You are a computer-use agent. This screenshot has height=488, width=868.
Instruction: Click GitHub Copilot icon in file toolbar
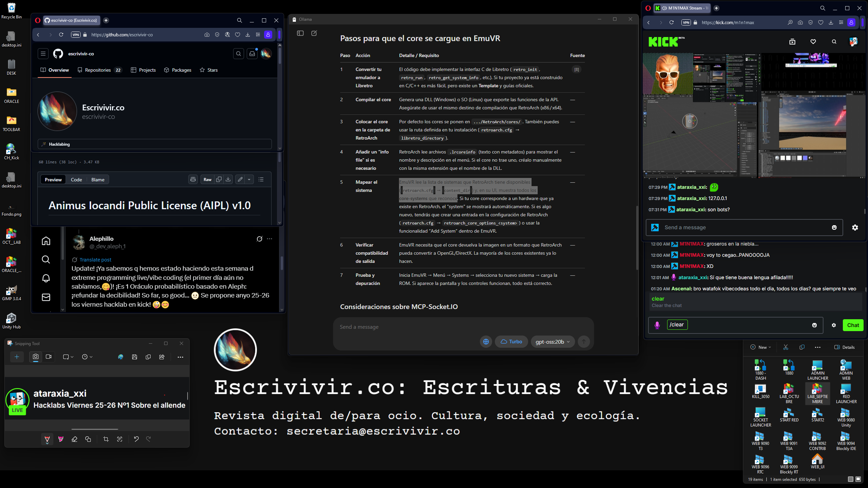click(x=193, y=180)
